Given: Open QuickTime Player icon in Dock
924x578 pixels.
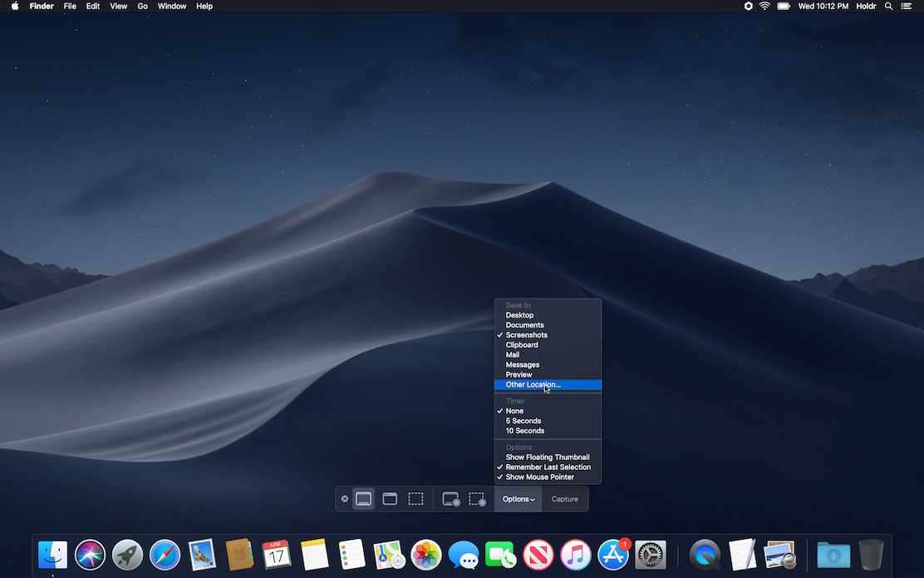Looking at the screenshot, I should click(705, 555).
